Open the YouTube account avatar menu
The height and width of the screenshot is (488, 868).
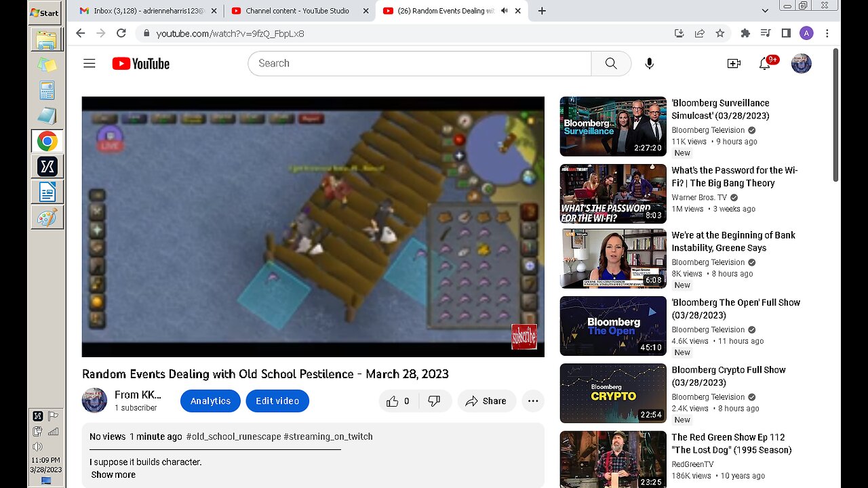(x=801, y=63)
